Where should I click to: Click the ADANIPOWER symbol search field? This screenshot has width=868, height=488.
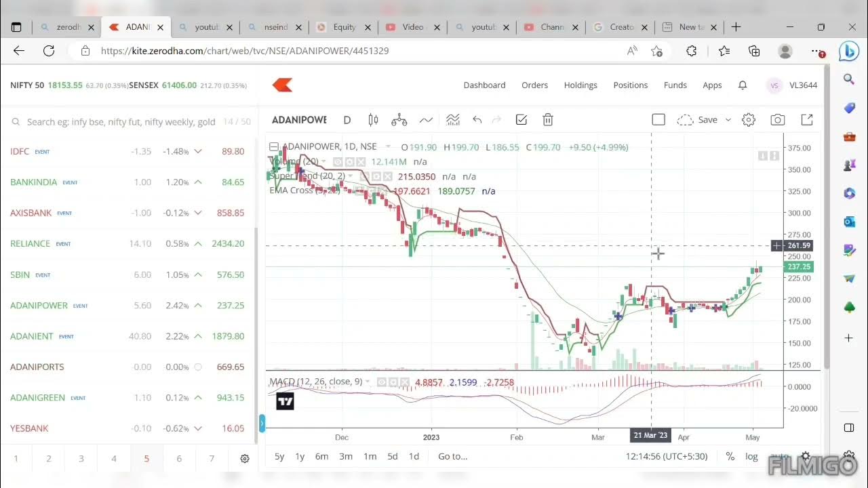pyautogui.click(x=299, y=120)
